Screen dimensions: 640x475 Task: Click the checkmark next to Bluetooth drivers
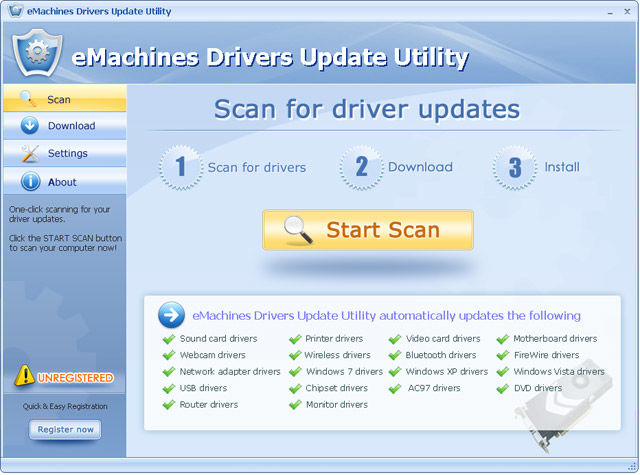click(x=395, y=355)
